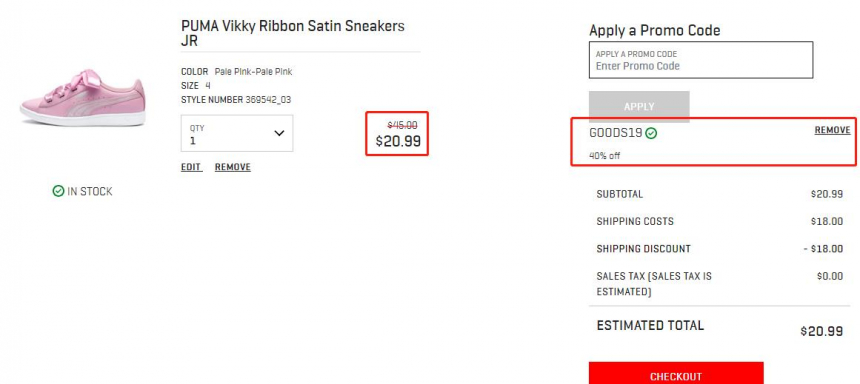Click the EDIT link under quantity
Image resolution: width=860 pixels, height=384 pixels.
(x=191, y=167)
